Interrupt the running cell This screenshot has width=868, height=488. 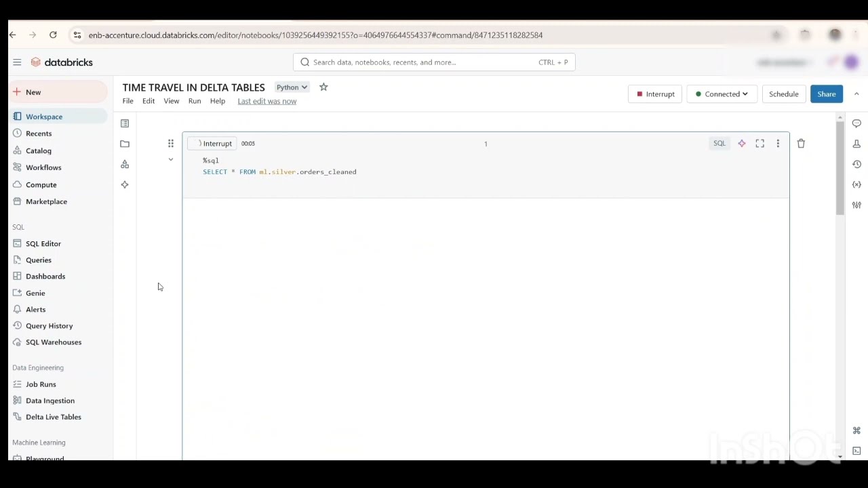212,144
